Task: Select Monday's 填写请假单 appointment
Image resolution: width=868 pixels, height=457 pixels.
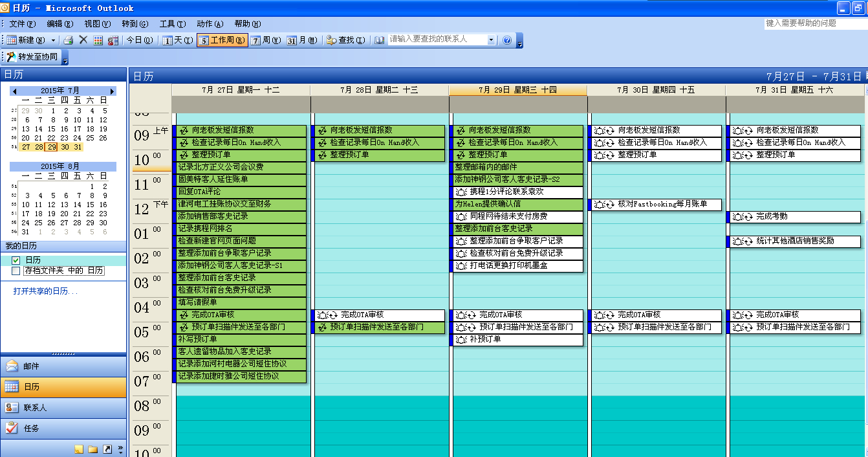Action: coord(241,302)
